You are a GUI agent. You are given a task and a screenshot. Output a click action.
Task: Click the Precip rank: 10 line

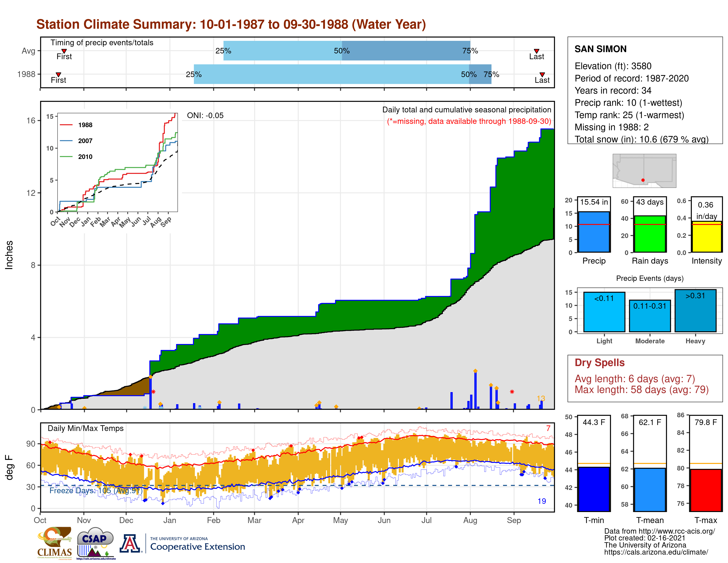coord(628,103)
